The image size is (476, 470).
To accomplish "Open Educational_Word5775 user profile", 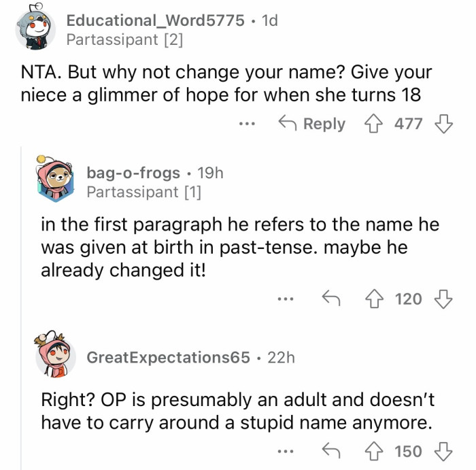I will tap(155, 20).
